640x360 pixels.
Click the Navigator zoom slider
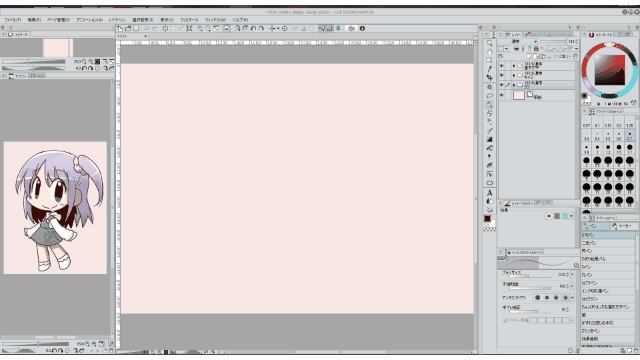33,62
